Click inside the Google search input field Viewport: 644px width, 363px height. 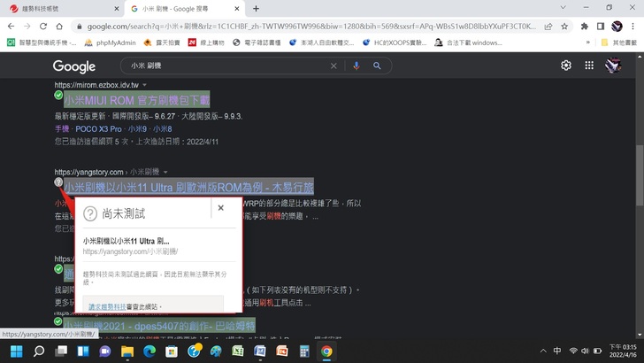pos(221,66)
